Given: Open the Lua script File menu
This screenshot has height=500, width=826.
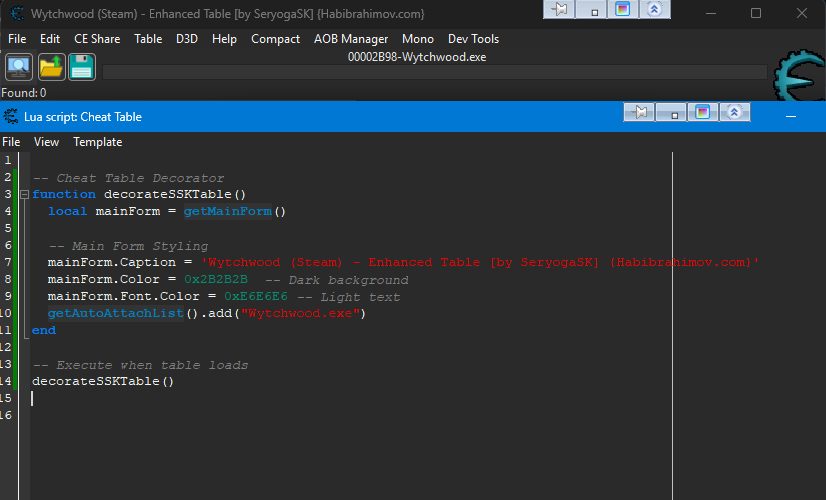Looking at the screenshot, I should pos(11,142).
